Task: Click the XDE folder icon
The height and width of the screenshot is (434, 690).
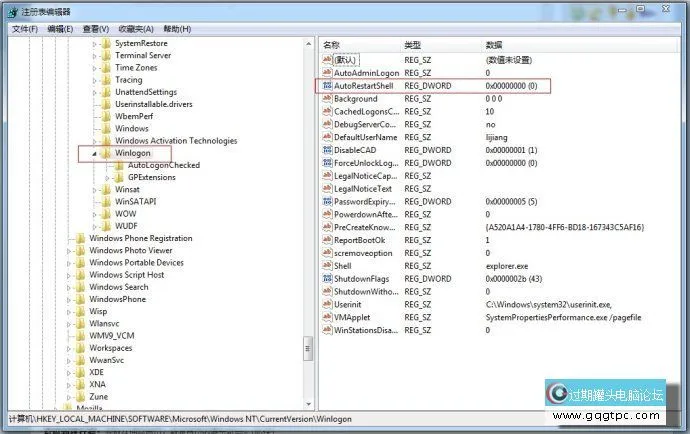Action: [81, 372]
